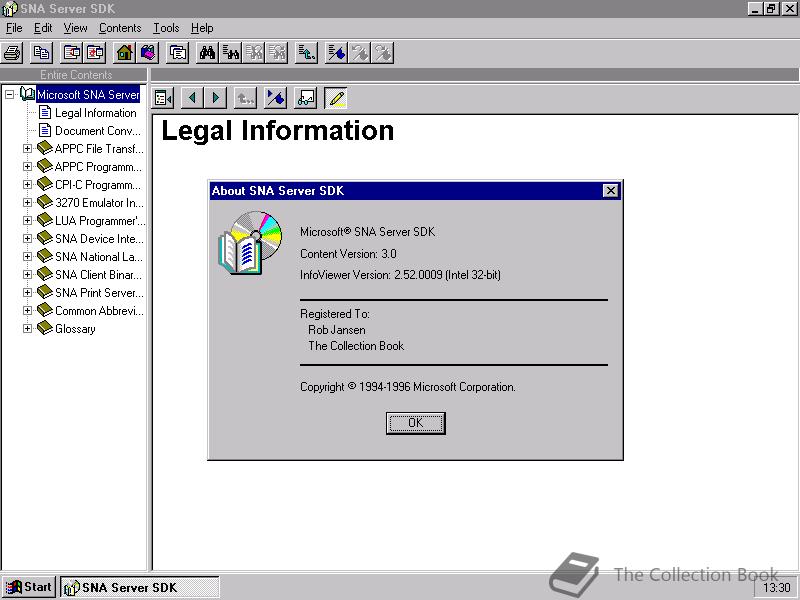Open Search with the binoculars icon

(207, 53)
